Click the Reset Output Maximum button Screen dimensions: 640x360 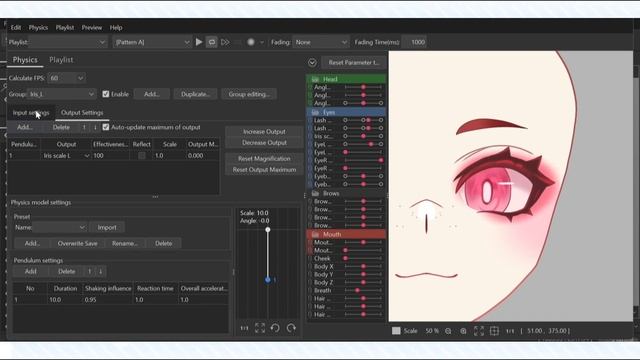(264, 169)
